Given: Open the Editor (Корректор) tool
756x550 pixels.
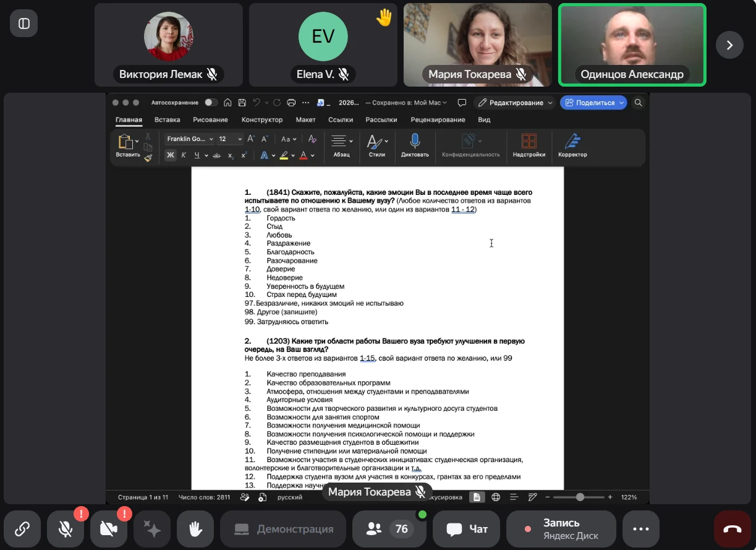Looking at the screenshot, I should [x=572, y=142].
